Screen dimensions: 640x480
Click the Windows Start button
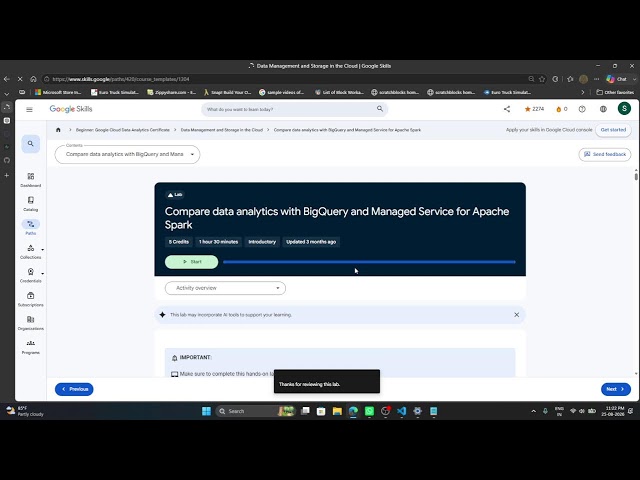click(x=207, y=411)
